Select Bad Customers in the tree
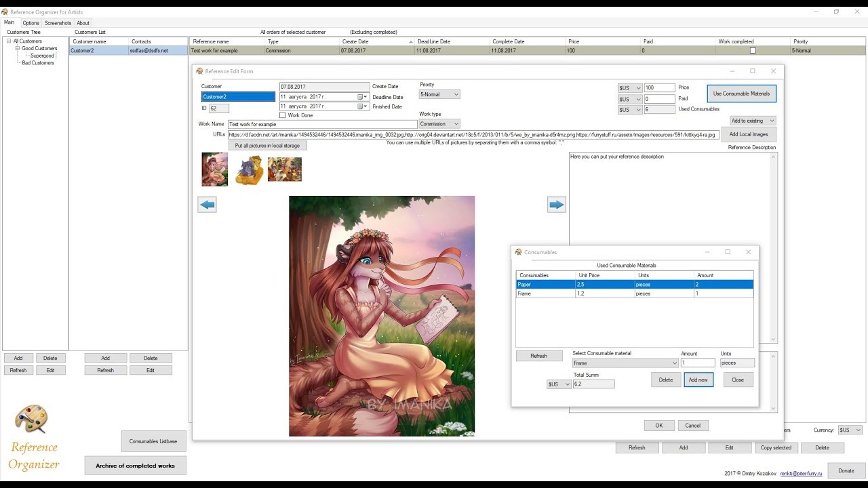The image size is (868, 488). [x=38, y=63]
